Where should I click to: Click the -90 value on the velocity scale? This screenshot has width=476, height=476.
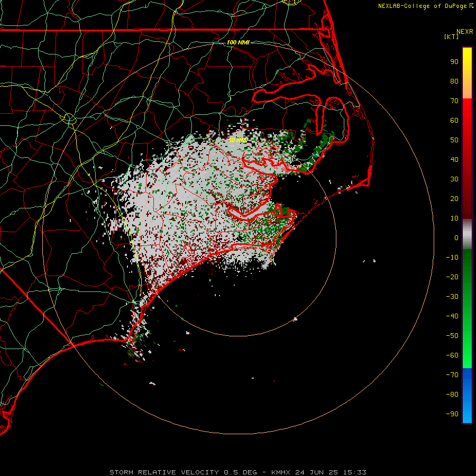[x=452, y=414]
